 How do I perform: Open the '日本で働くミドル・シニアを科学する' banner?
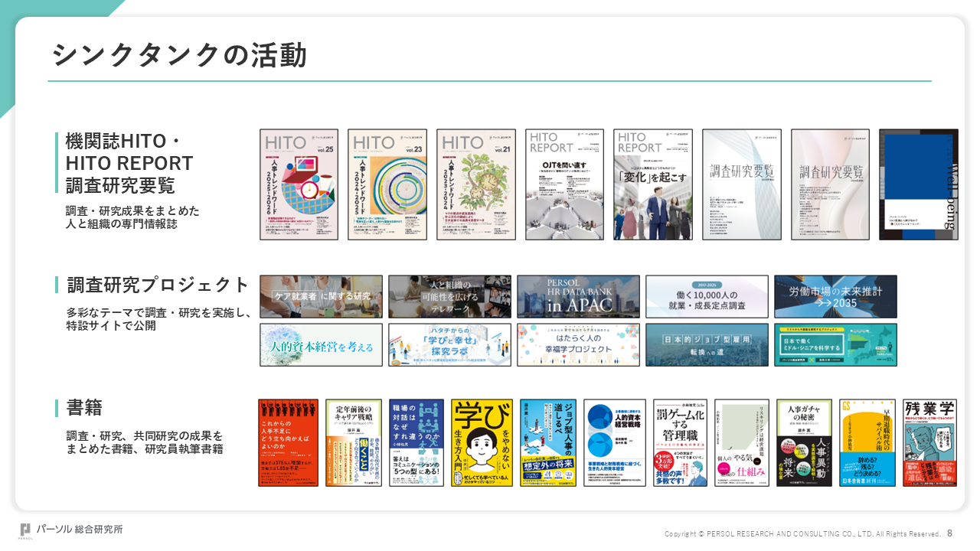835,344
